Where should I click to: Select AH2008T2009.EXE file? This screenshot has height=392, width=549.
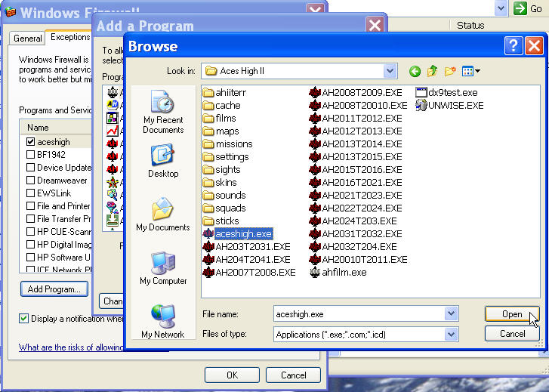(x=356, y=92)
